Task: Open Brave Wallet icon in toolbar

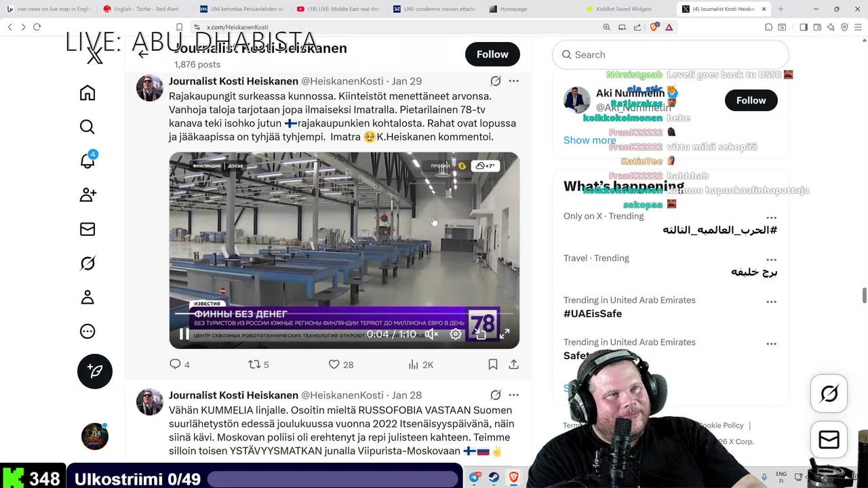Action: pos(817,27)
